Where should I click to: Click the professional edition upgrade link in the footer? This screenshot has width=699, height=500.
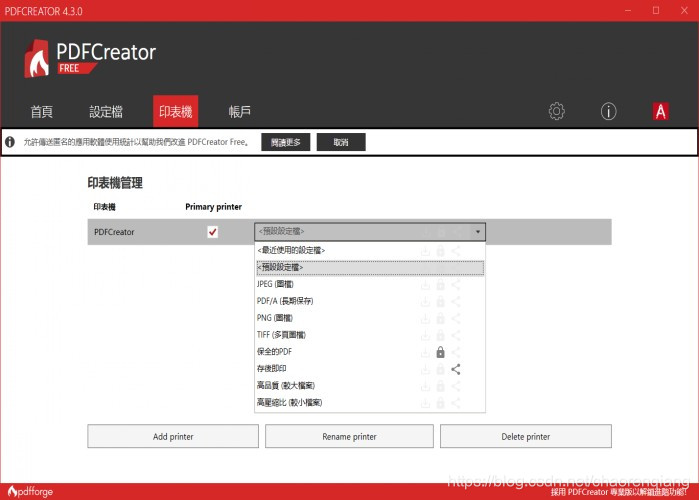(x=619, y=492)
